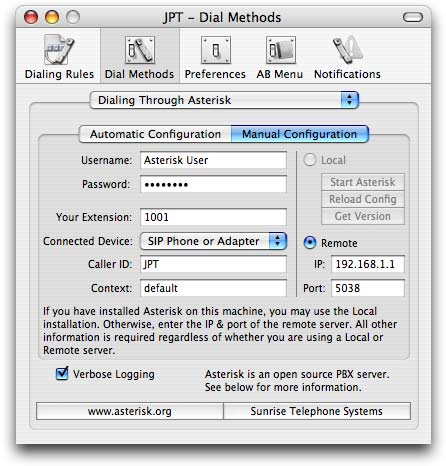
Task: Open the Dialing Rules pane icon
Action: coord(59,57)
